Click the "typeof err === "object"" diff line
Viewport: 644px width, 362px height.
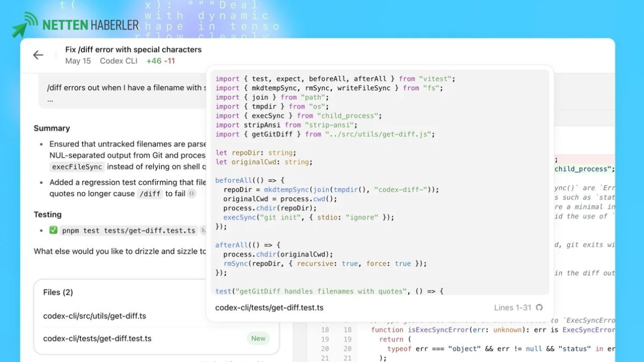(501, 349)
